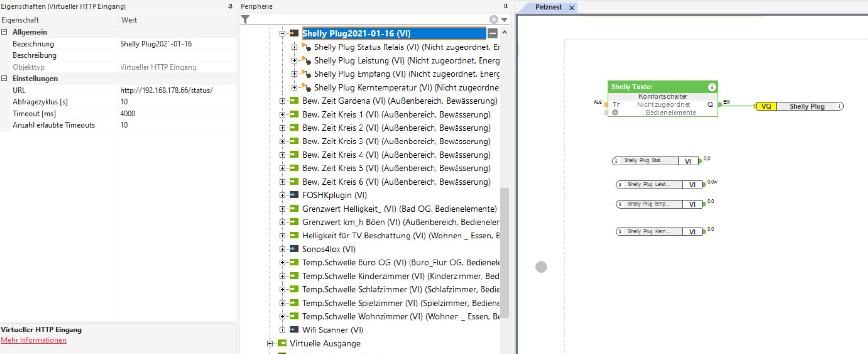Viewport: 868px width, 354px height.
Task: Click info icon on Shelly Plug VQ output
Action: [839, 106]
